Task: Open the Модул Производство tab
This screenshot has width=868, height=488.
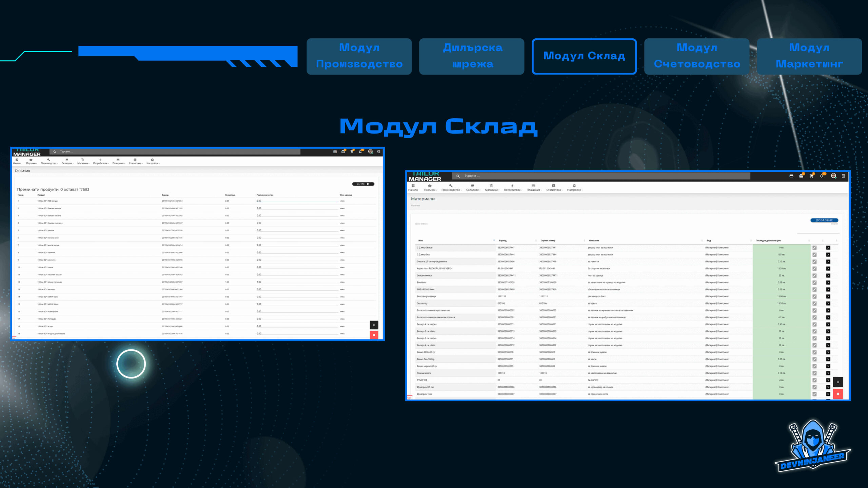Action: click(x=359, y=56)
